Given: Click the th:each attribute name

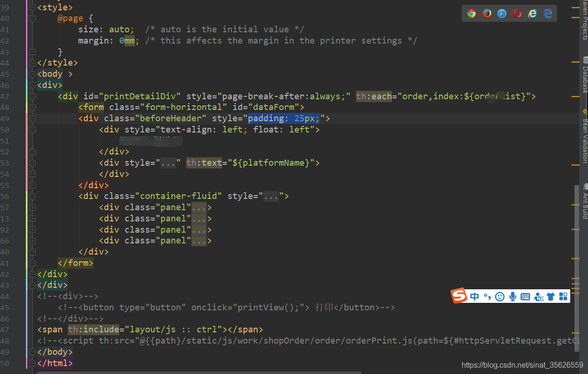Looking at the screenshot, I should pos(374,96).
